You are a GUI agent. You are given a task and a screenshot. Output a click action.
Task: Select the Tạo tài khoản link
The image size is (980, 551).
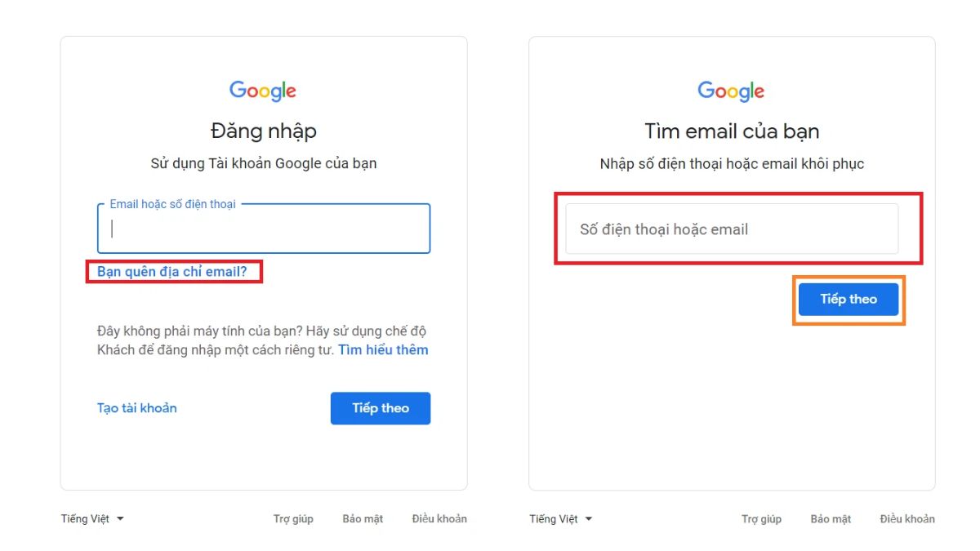[137, 408]
